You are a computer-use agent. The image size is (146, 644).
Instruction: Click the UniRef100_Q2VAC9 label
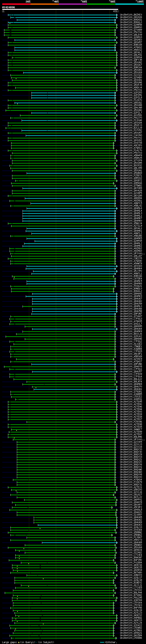pos(131,359)
